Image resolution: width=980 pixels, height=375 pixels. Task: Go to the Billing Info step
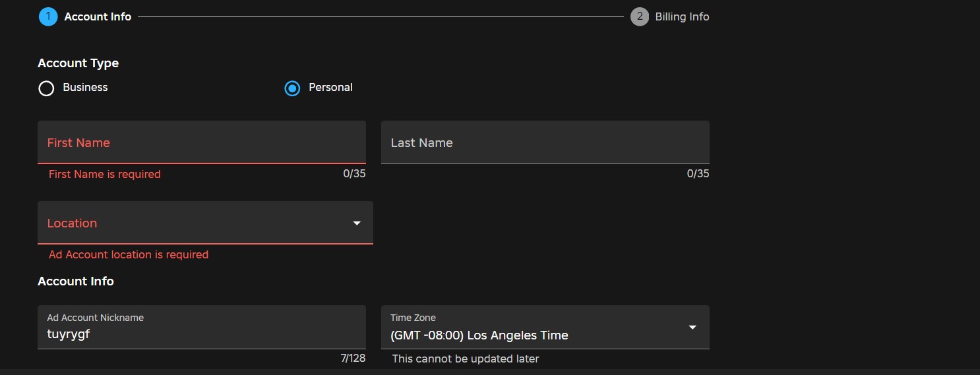pyautogui.click(x=682, y=16)
